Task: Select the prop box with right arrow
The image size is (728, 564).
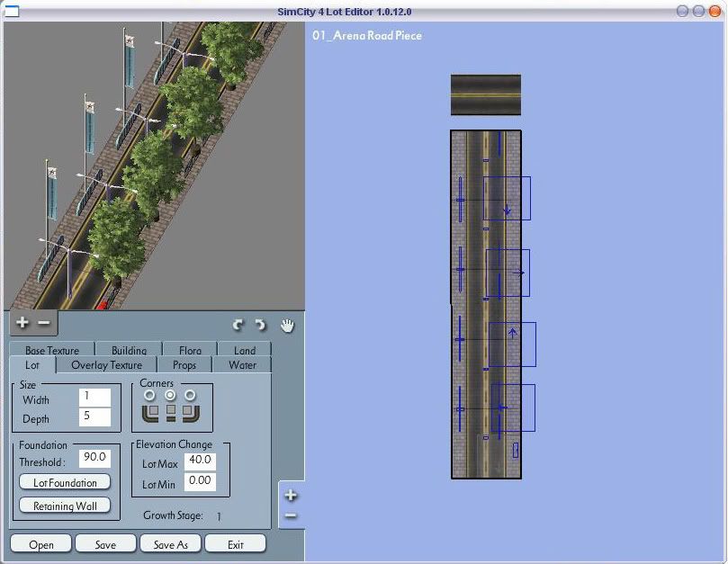Action: tap(508, 273)
